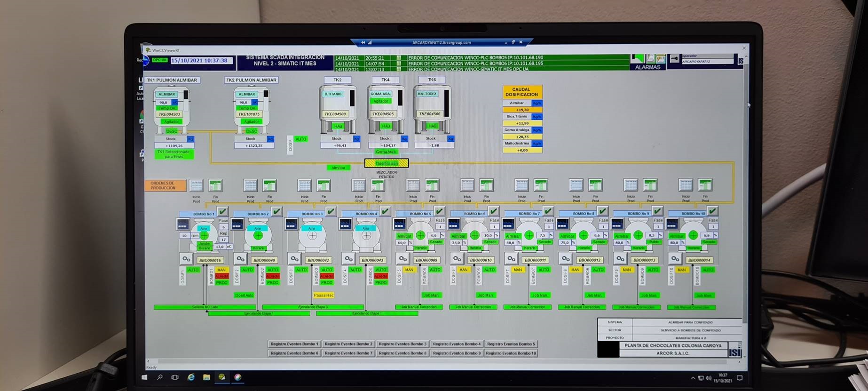Click the red ALARM indicator of BOMBO2
Image resolution: width=868 pixels, height=391 pixels.
[x=273, y=276]
